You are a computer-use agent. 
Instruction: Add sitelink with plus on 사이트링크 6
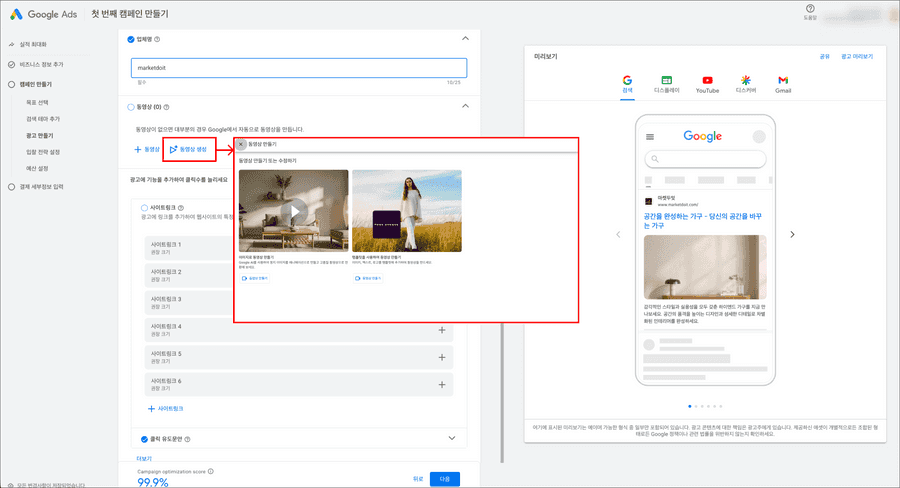pos(442,385)
